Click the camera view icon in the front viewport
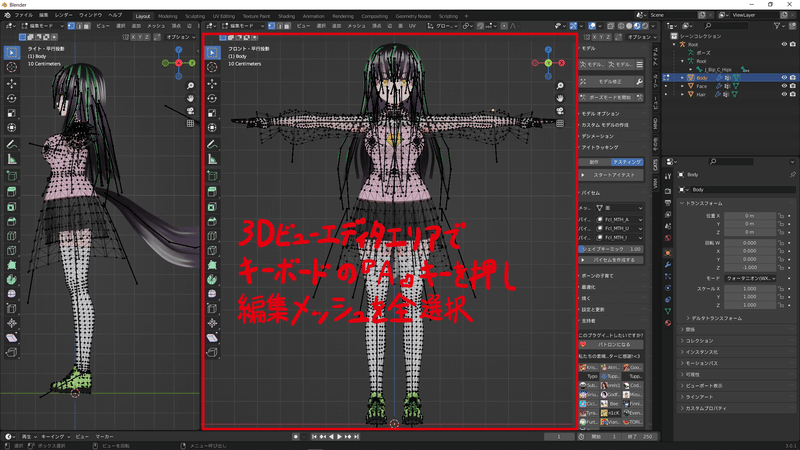This screenshot has width=800, height=450. click(x=560, y=111)
